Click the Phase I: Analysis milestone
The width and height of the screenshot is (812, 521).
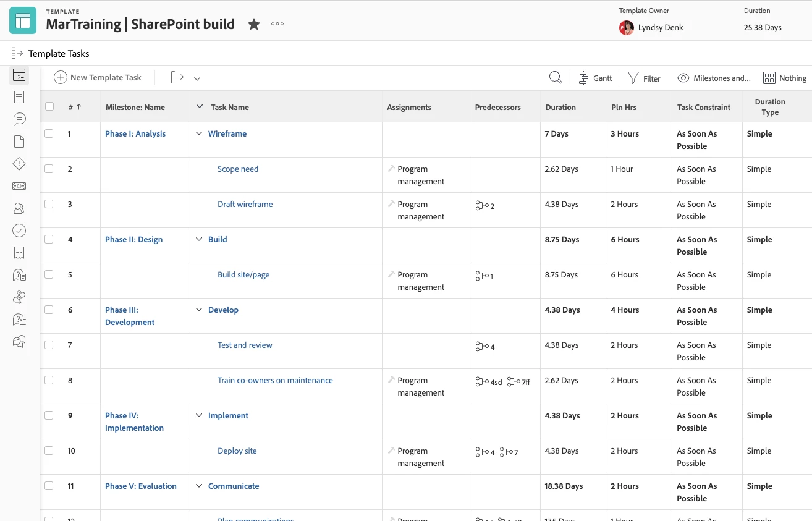135,133
